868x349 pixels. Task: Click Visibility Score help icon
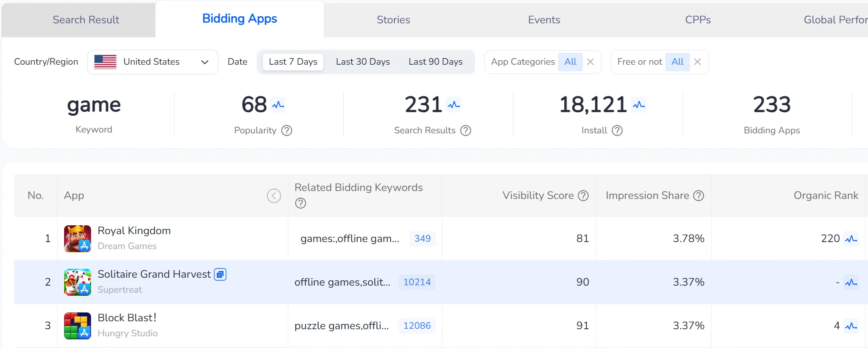click(583, 196)
